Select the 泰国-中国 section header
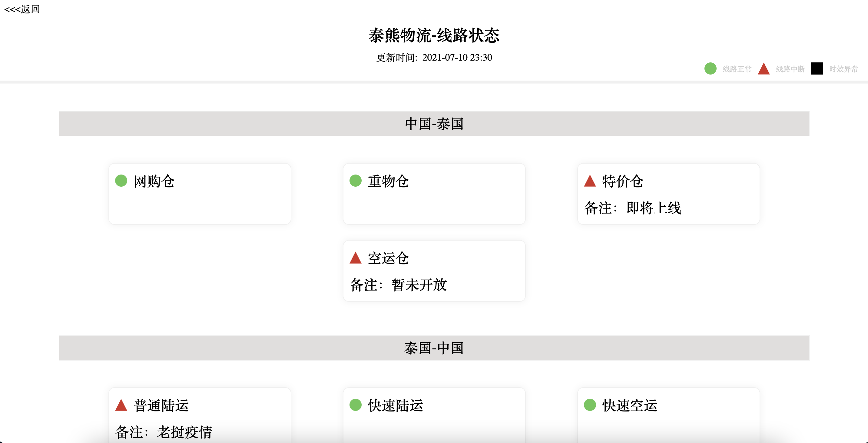 click(434, 348)
